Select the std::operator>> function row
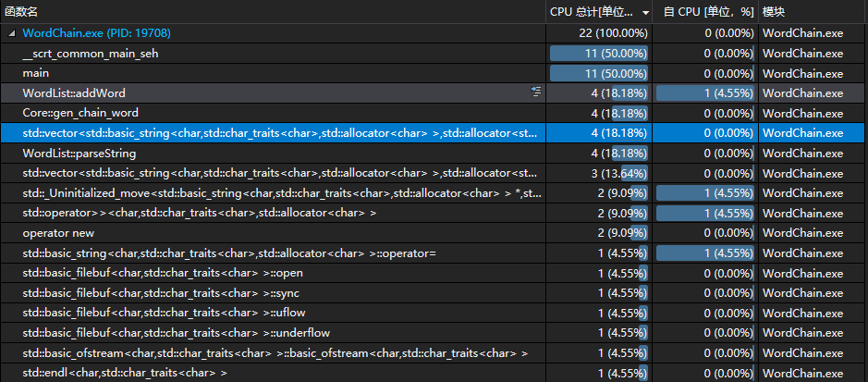This screenshot has height=382, width=868. (x=434, y=213)
